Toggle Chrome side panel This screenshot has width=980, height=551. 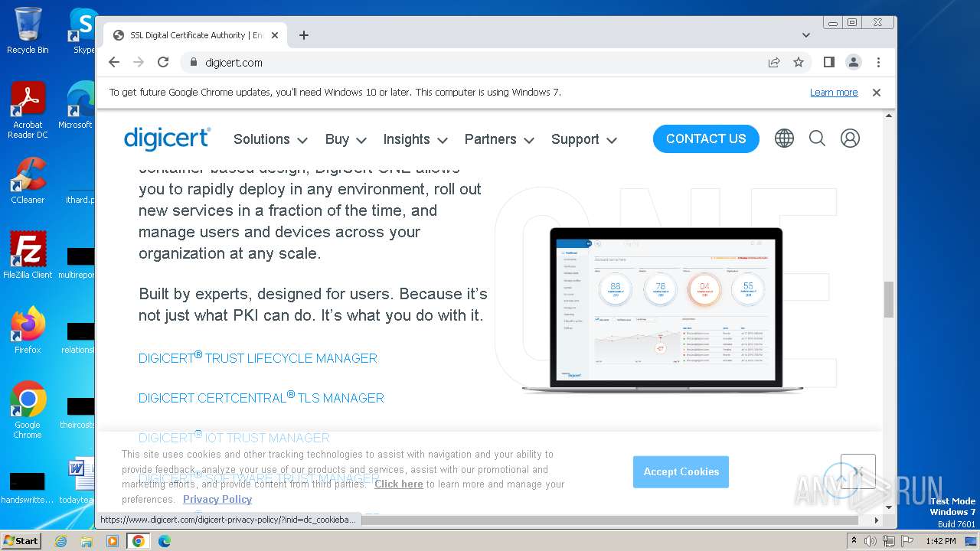click(828, 63)
